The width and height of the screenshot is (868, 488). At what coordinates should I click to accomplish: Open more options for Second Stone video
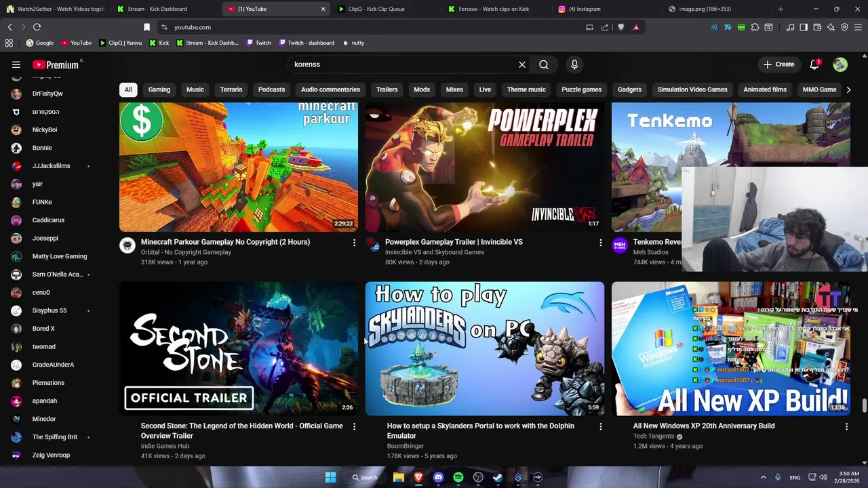pos(354,426)
